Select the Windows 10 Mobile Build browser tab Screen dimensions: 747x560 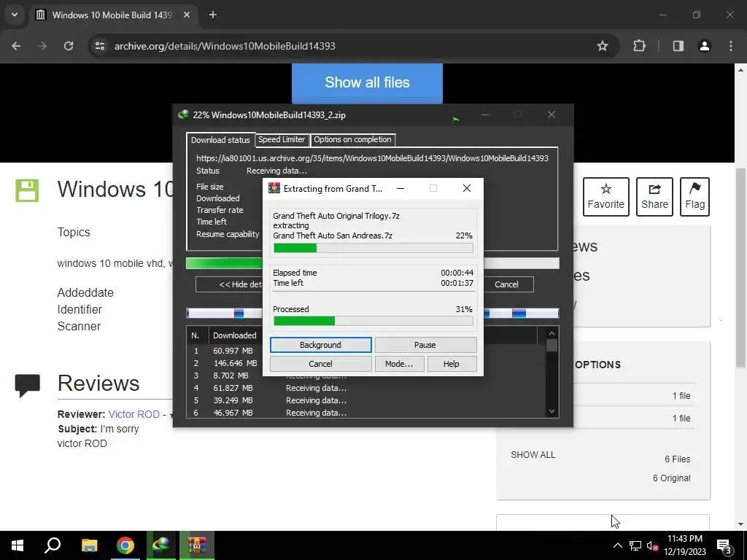click(x=112, y=15)
